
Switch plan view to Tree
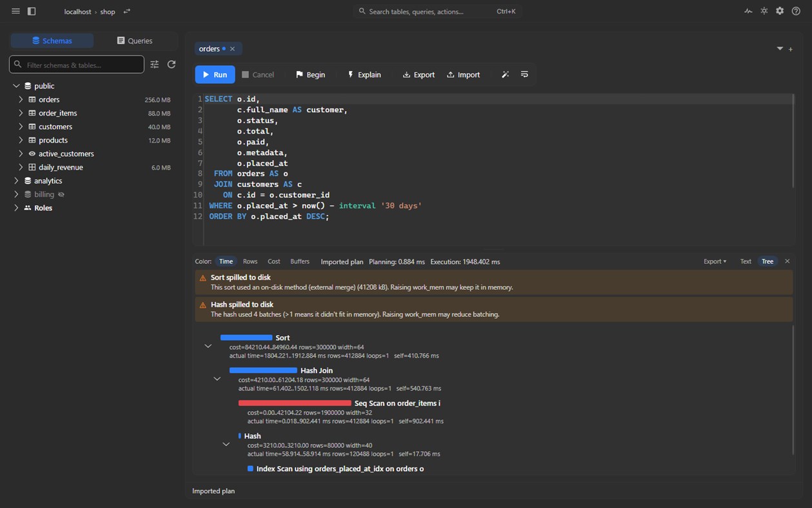click(767, 261)
